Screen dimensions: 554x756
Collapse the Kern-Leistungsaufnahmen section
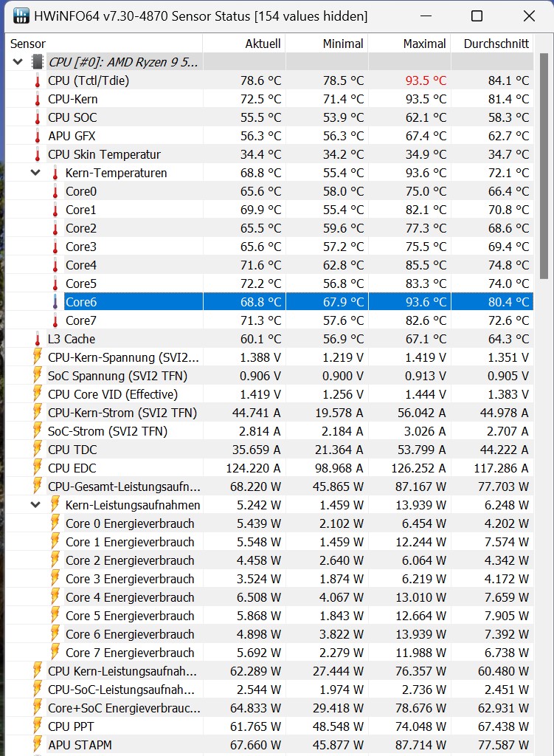coord(35,505)
